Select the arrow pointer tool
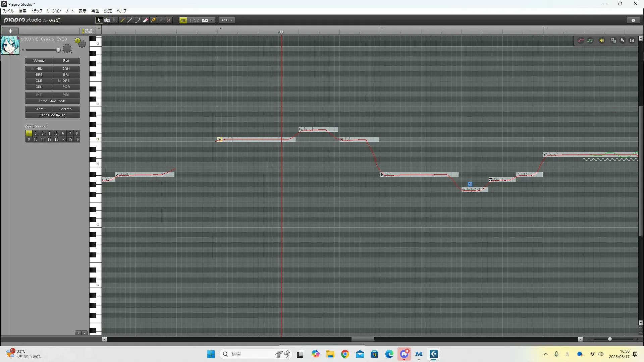The height and width of the screenshot is (362, 644). pyautogui.click(x=99, y=20)
